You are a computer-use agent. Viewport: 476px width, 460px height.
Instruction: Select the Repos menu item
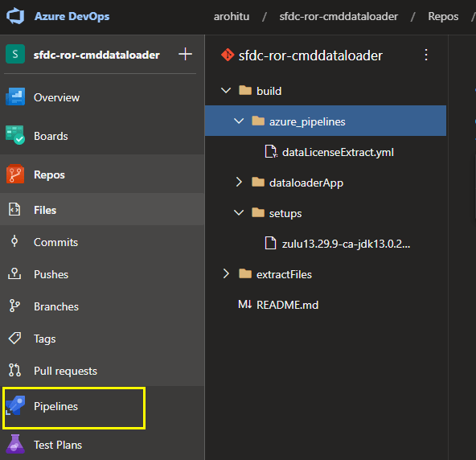pyautogui.click(x=102, y=175)
